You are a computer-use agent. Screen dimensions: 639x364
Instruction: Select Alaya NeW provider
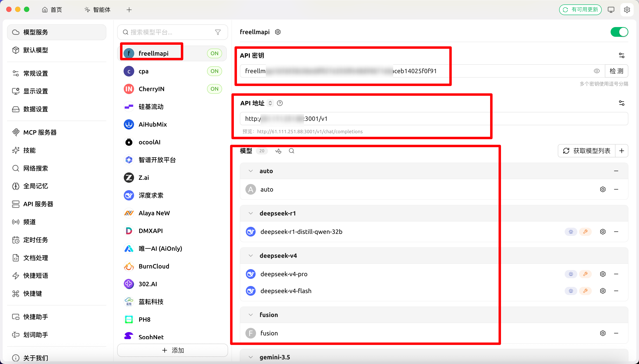pos(172,213)
